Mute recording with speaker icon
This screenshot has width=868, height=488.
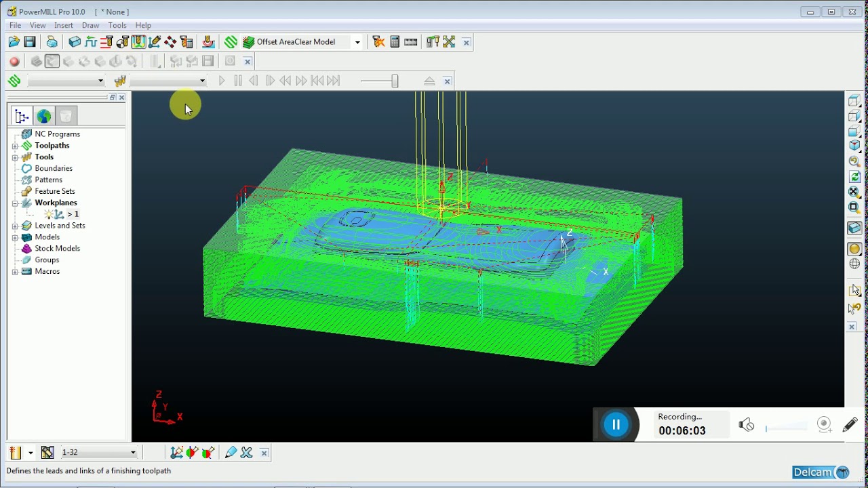click(x=747, y=425)
